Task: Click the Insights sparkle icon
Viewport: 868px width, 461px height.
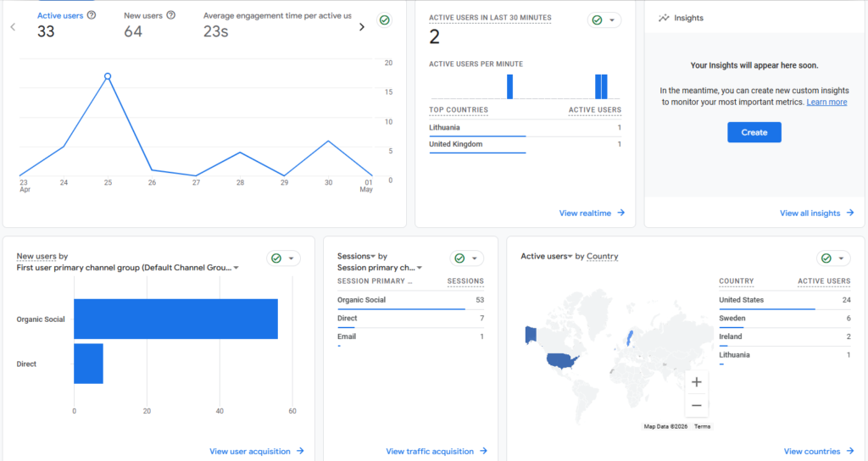Action: coord(664,19)
